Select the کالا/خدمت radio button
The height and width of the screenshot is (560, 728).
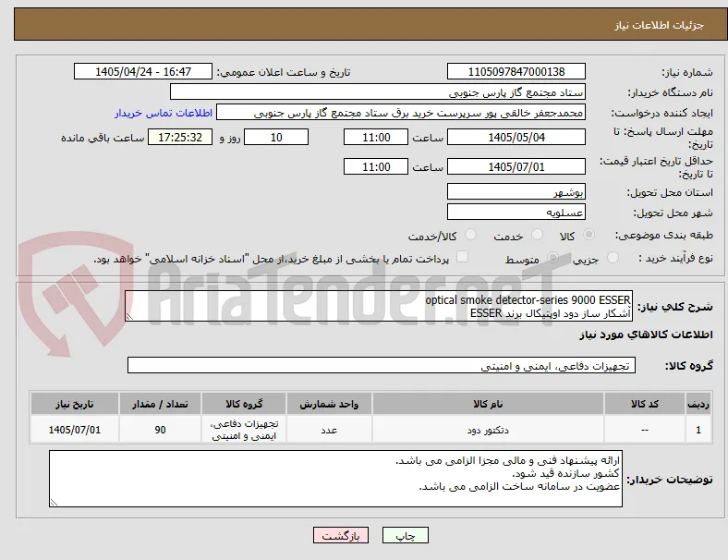pos(470,235)
